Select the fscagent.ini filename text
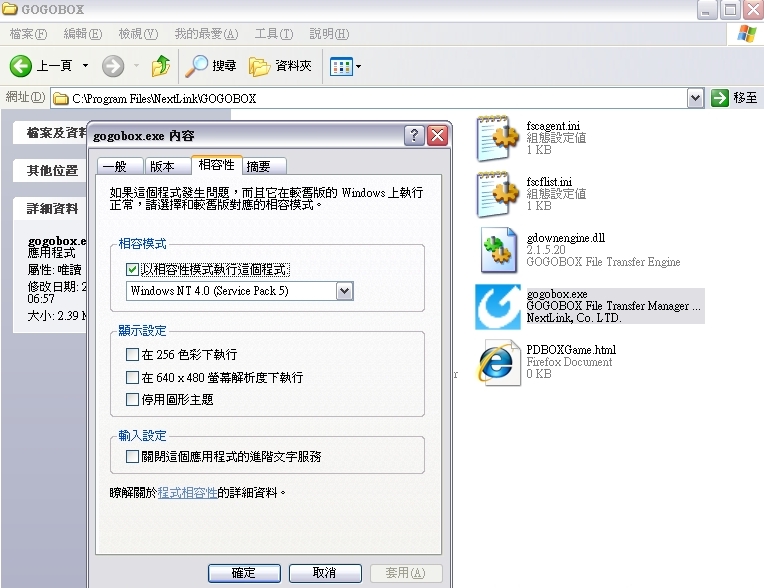Image resolution: width=764 pixels, height=588 pixels. 553,126
